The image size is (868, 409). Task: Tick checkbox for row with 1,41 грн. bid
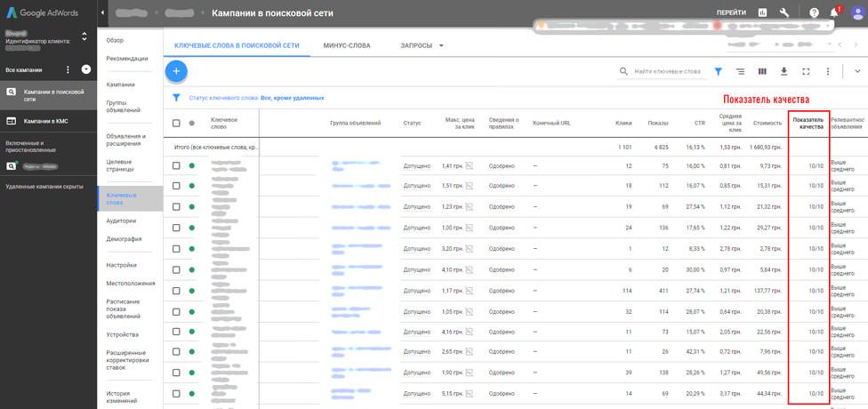coord(176,165)
